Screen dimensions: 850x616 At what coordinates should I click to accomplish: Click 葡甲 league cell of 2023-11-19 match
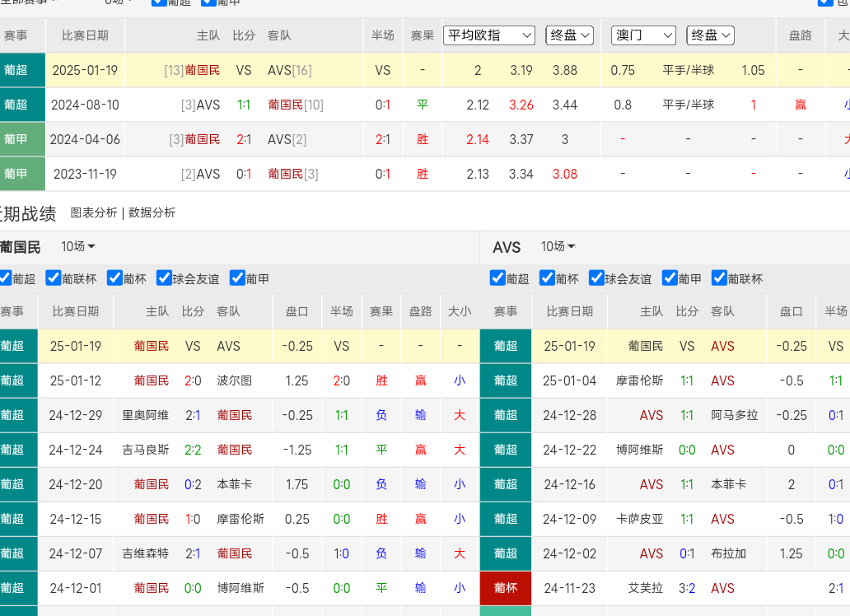pos(22,174)
